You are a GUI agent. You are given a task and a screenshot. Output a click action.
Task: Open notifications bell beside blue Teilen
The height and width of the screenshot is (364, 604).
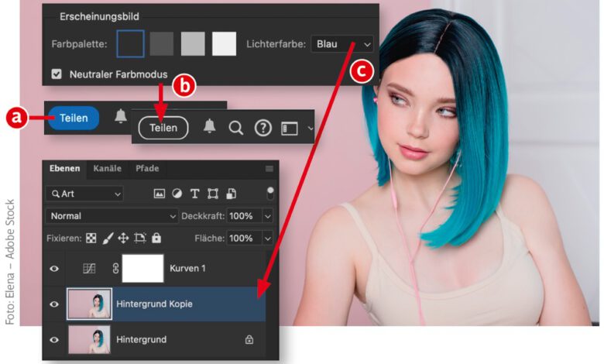[121, 116]
